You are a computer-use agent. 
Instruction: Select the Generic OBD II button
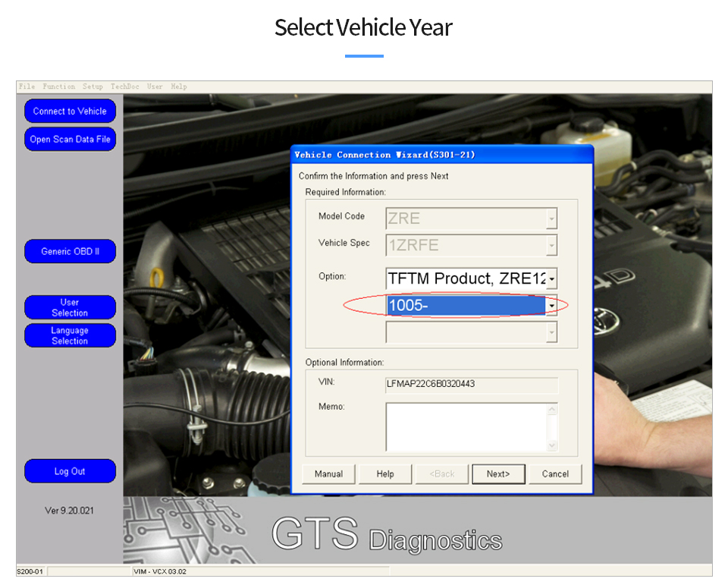(x=70, y=251)
